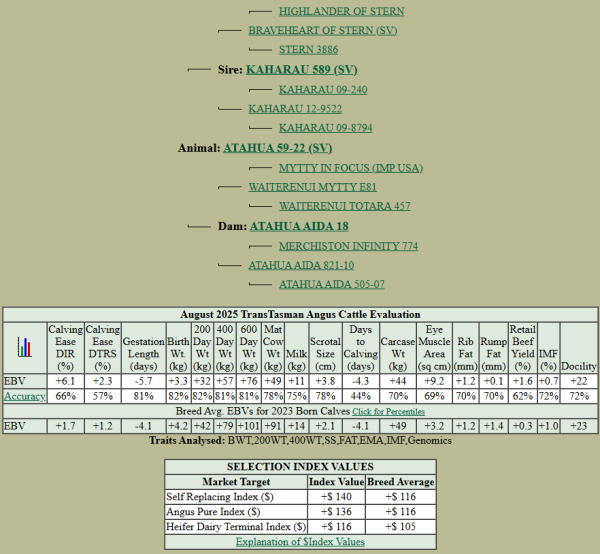Screen dimensions: 600x554
Task: Open STERN 3886 ancestor link
Action: (x=308, y=50)
